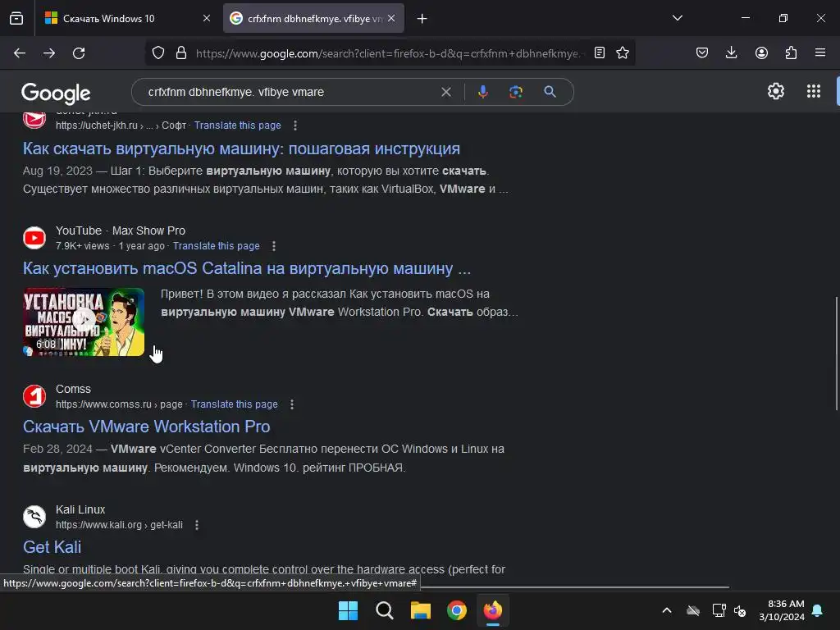Click the YouTube favicon of Max Show Pro result

pyautogui.click(x=34, y=238)
